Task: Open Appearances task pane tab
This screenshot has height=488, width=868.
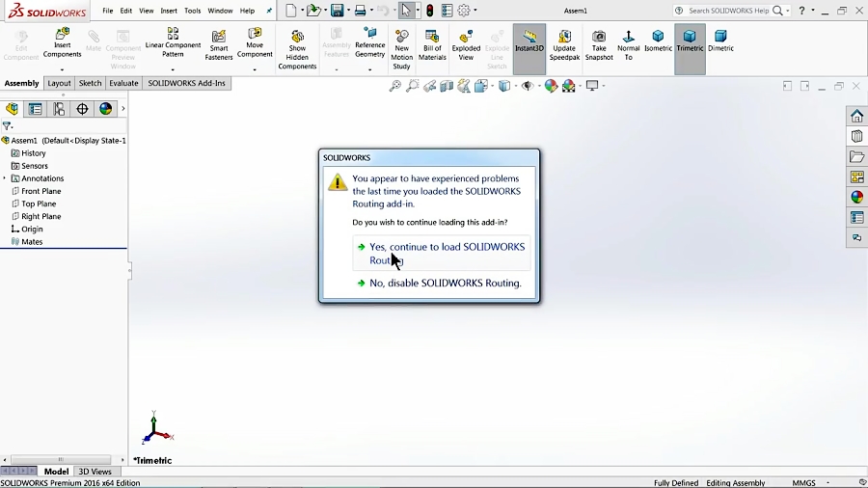Action: click(857, 197)
